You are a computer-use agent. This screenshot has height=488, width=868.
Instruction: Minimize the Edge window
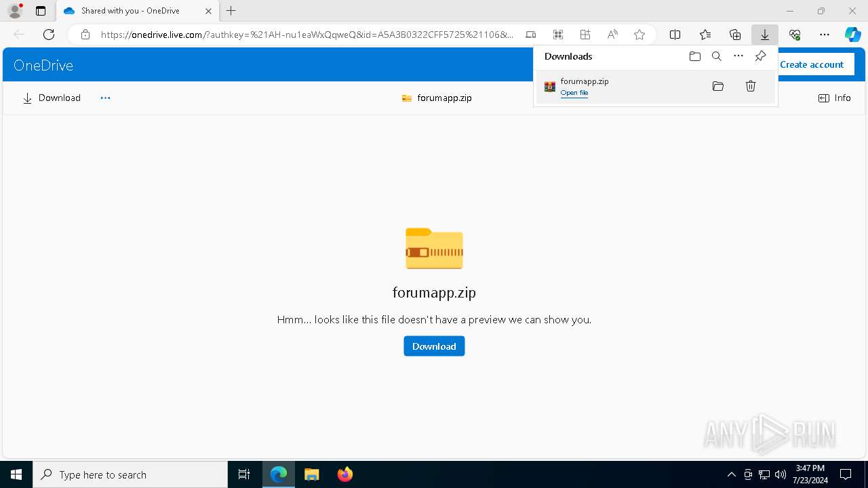click(789, 11)
